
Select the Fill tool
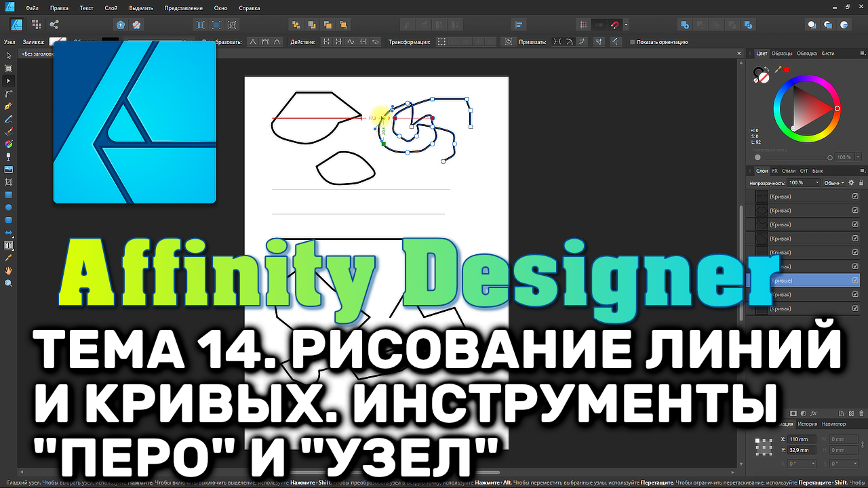pyautogui.click(x=9, y=144)
